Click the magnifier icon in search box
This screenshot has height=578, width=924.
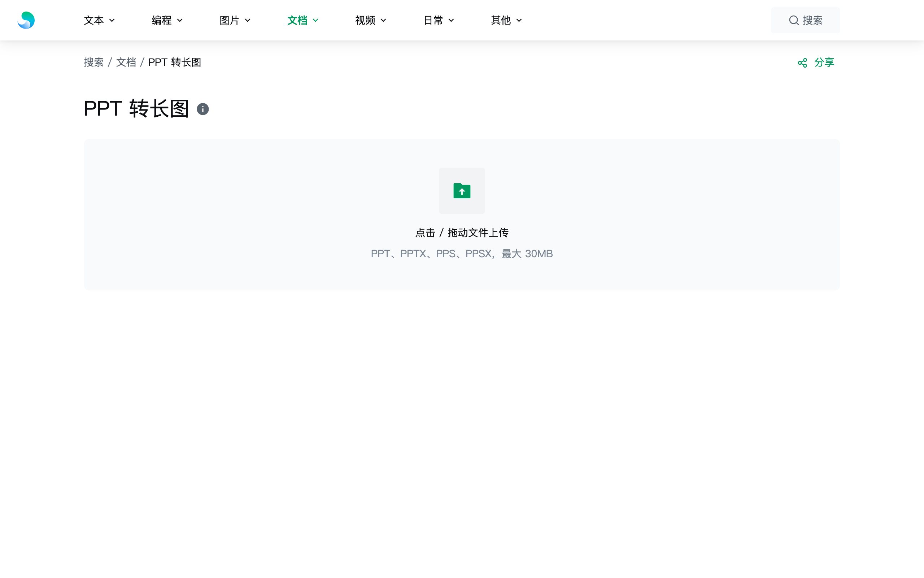[x=794, y=20]
